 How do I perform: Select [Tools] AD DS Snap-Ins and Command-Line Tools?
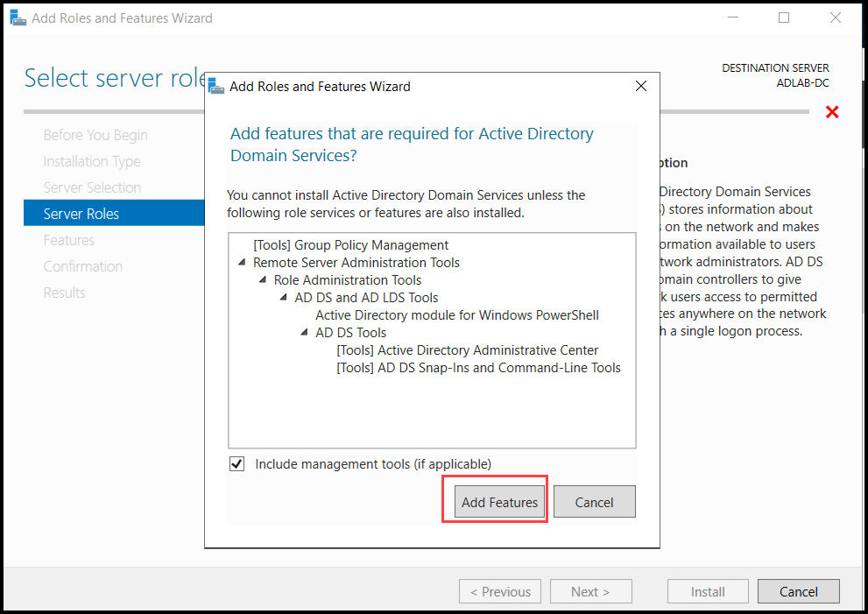click(x=478, y=368)
